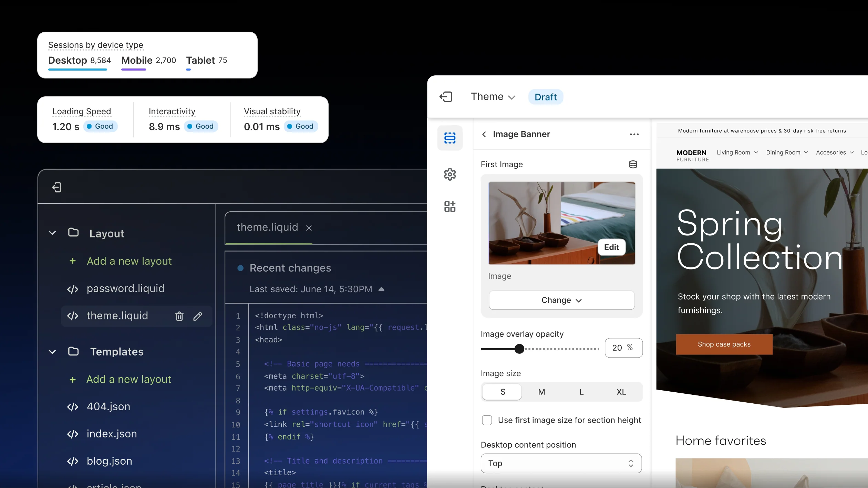Click the Change image button
Viewport: 868px width, 488px height.
[x=561, y=300]
